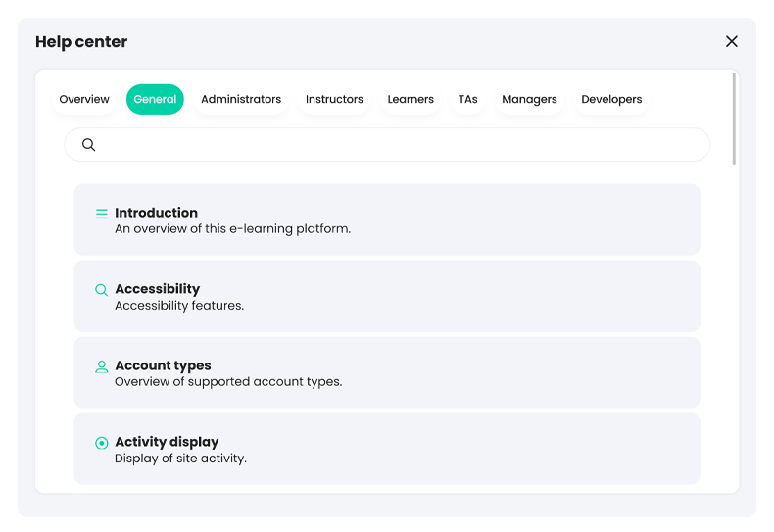Click 'An overview of this e-learning platform.' text

pyautogui.click(x=232, y=229)
